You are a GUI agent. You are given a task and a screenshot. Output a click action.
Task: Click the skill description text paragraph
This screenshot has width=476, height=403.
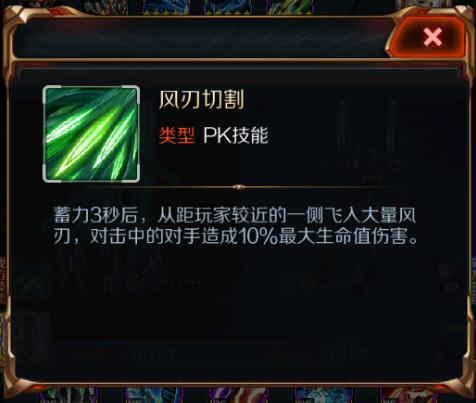(235, 226)
